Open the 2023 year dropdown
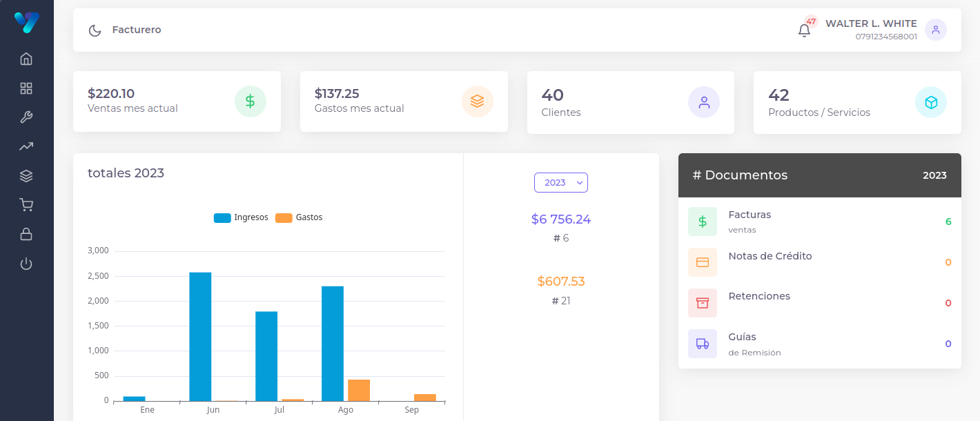 (560, 183)
